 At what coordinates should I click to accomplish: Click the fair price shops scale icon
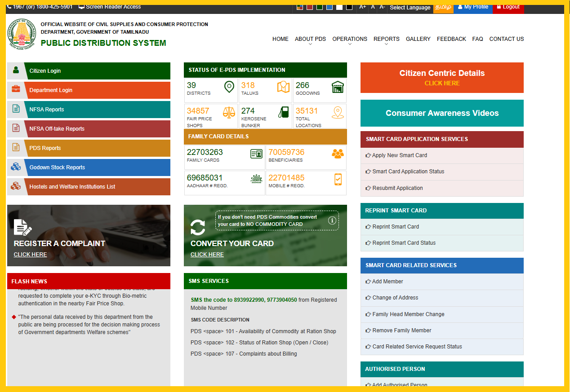228,113
